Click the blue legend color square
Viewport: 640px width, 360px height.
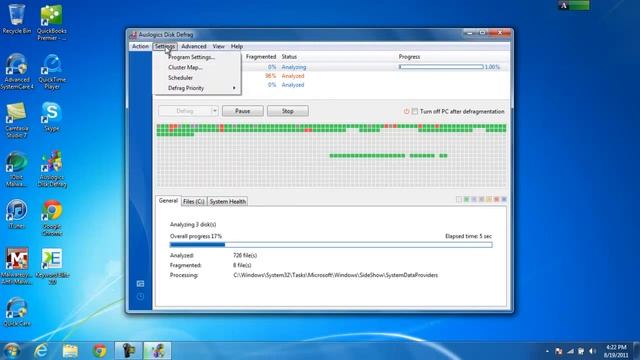pos(504,199)
